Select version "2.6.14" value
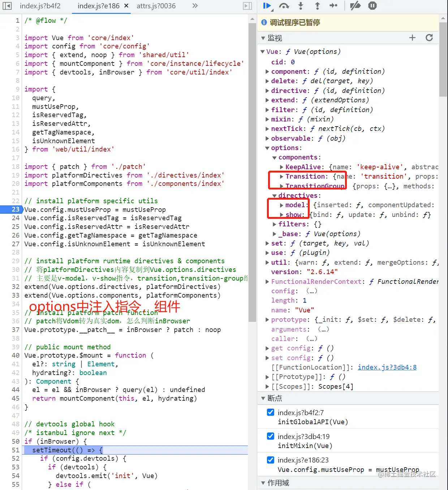 tap(322, 272)
